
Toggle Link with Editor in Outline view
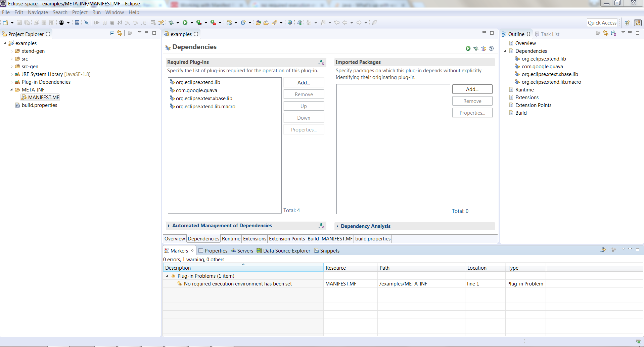[606, 33]
